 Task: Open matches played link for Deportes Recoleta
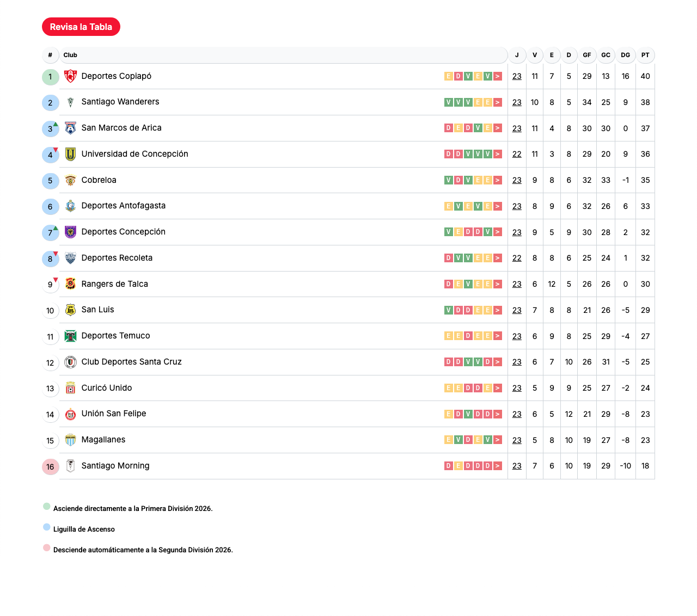(517, 258)
